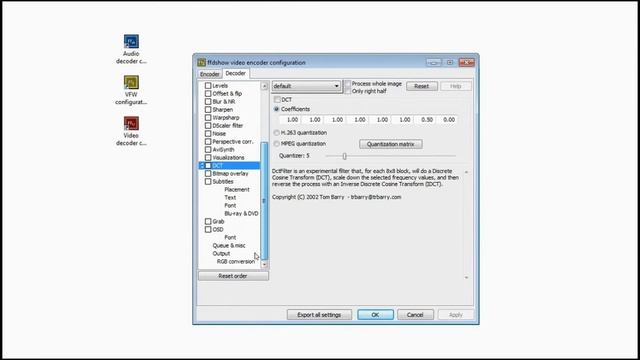Image resolution: width=640 pixels, height=360 pixels.
Task: Click the Help button
Action: coord(456,86)
